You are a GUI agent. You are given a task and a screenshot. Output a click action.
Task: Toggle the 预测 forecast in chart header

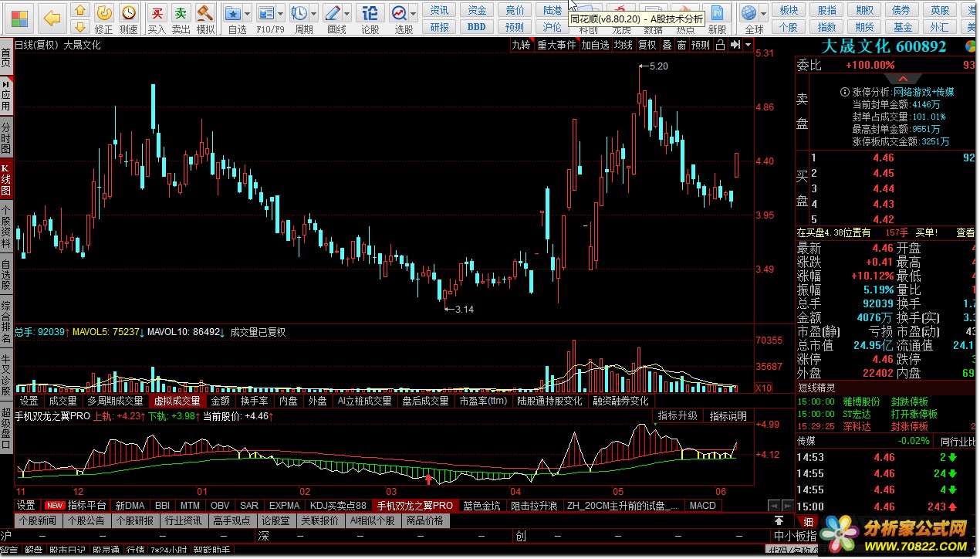tap(701, 45)
